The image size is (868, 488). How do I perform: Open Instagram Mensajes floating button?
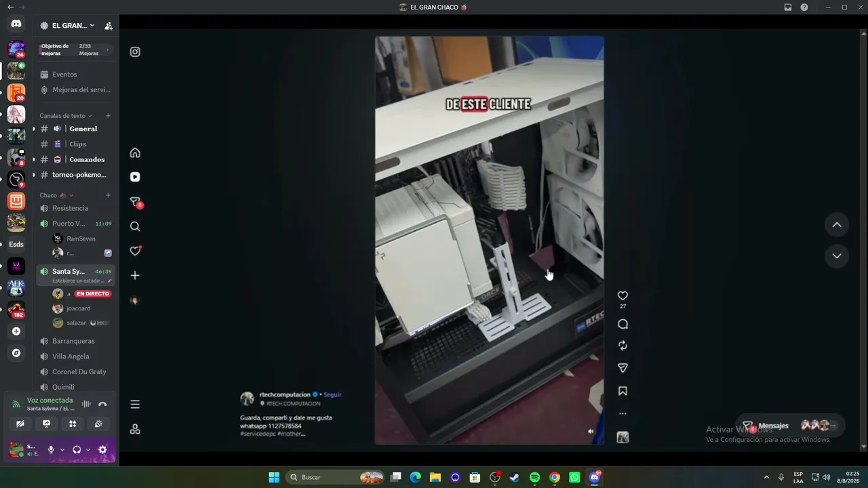790,426
